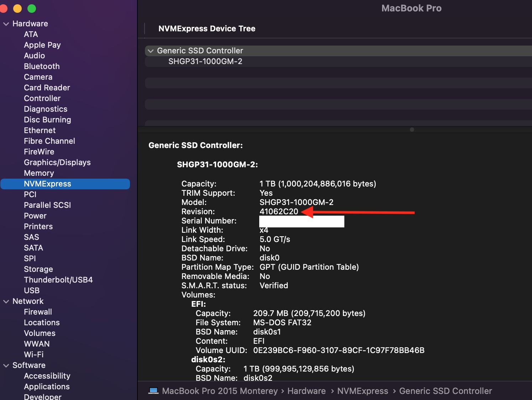This screenshot has width=532, height=400.
Task: Click MacBook Pro 2015 Monterey breadcrumb
Action: (220, 391)
